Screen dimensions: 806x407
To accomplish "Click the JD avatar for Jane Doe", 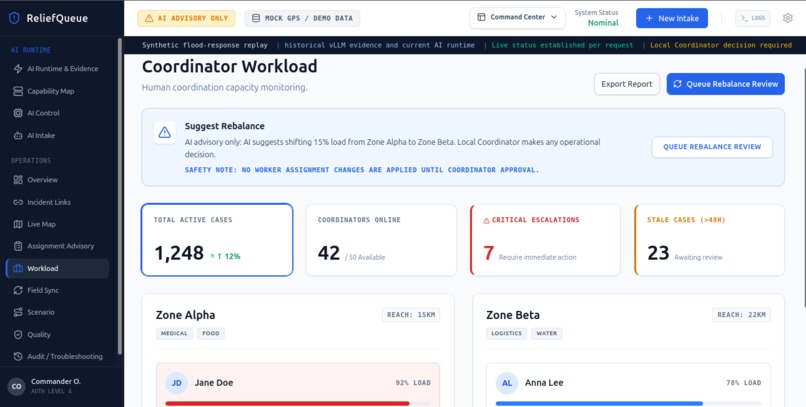I will point(176,383).
